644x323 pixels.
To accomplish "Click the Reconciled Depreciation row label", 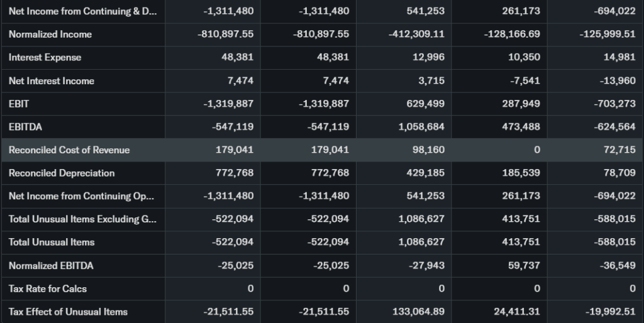I will [62, 173].
